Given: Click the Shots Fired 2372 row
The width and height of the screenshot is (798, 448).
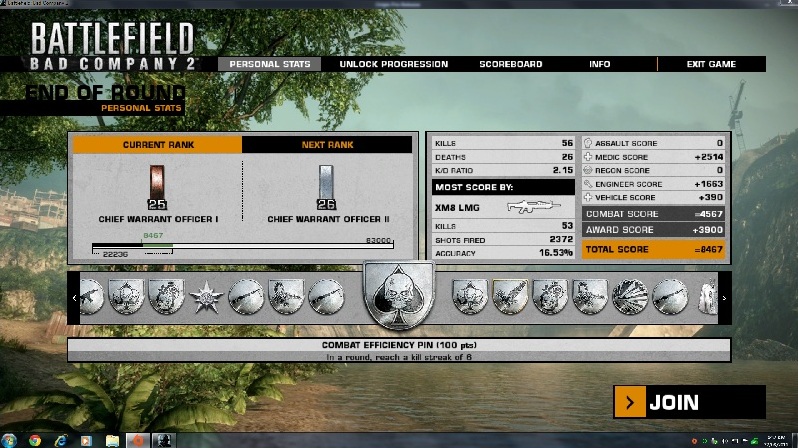Looking at the screenshot, I should click(503, 239).
